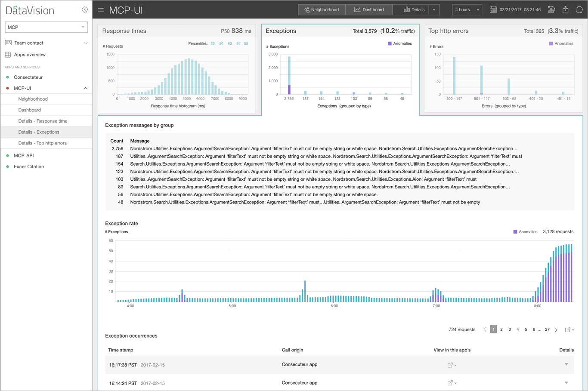Switch to Dashboard view in top bar
The image size is (588, 391).
(x=369, y=9)
